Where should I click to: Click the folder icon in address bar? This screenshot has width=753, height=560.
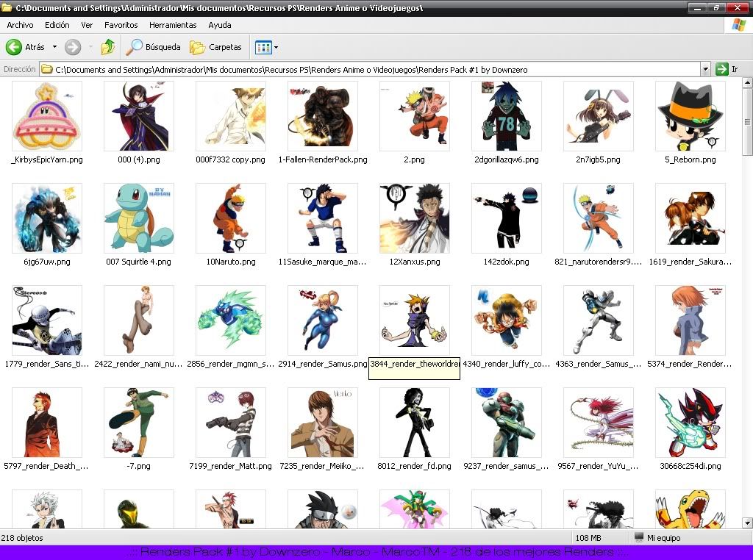click(x=46, y=69)
